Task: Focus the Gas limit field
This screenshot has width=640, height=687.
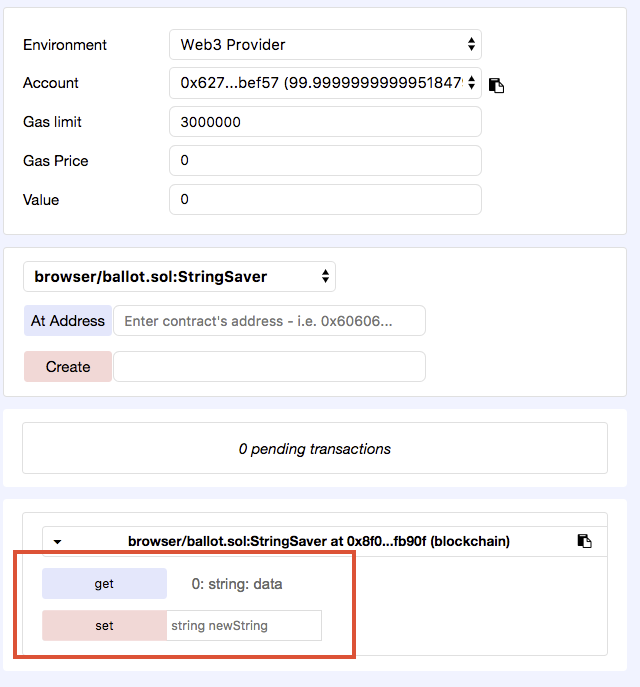Action: 325,122
